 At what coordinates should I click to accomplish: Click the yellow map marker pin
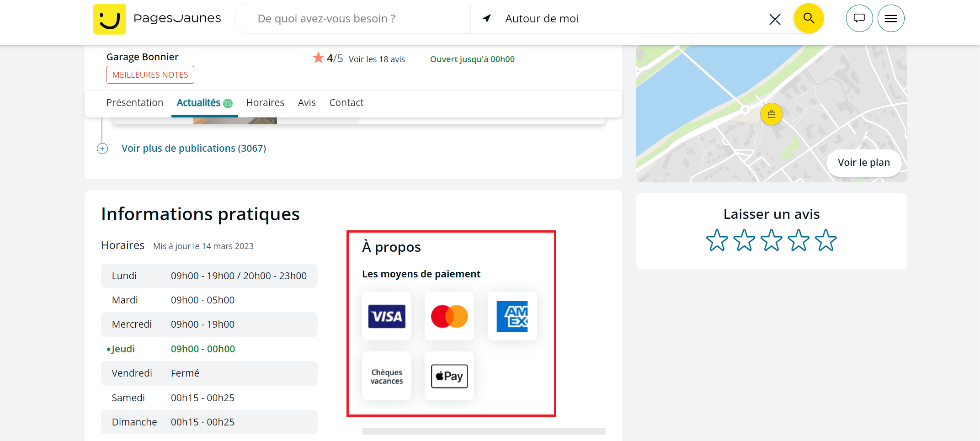point(771,114)
